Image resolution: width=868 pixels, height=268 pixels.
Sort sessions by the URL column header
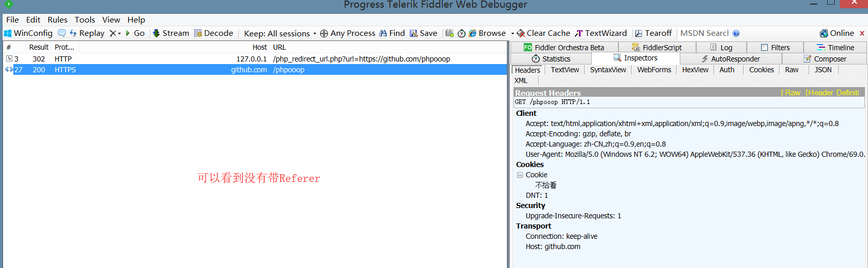click(x=389, y=47)
